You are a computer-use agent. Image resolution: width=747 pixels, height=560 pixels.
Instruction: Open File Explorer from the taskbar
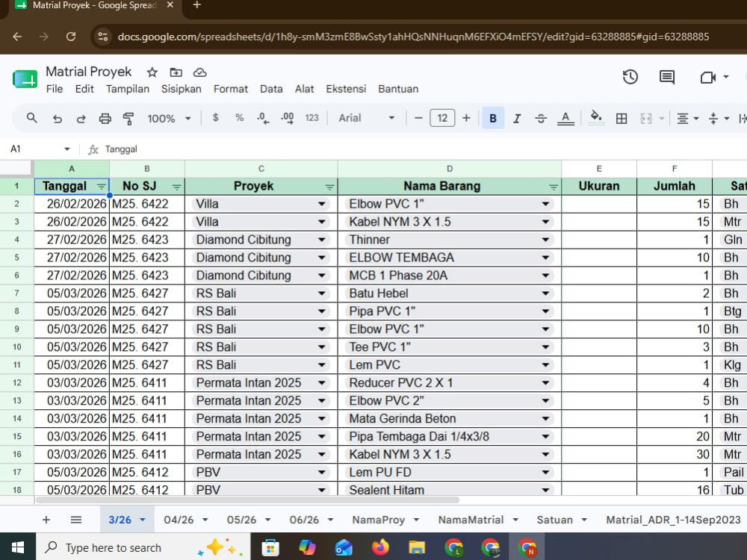click(416, 547)
